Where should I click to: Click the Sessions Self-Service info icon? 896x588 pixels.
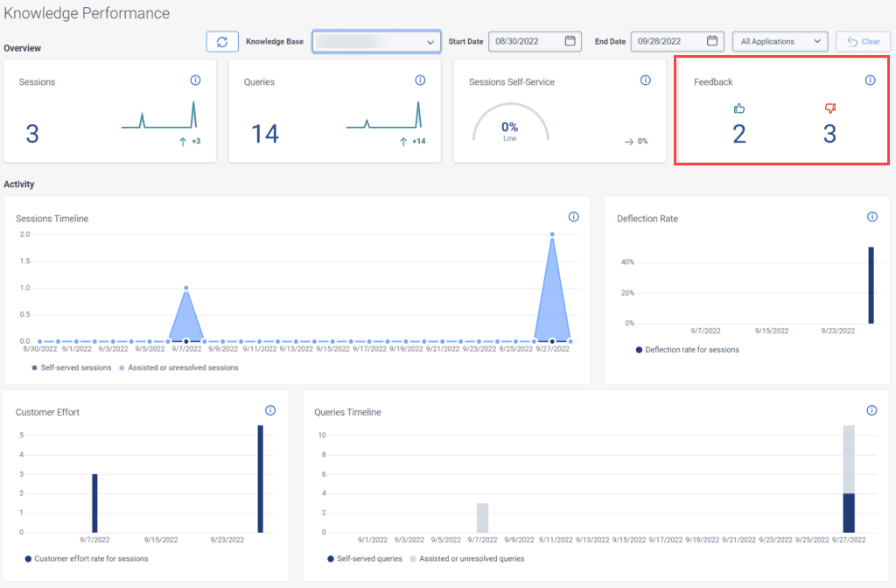point(645,80)
